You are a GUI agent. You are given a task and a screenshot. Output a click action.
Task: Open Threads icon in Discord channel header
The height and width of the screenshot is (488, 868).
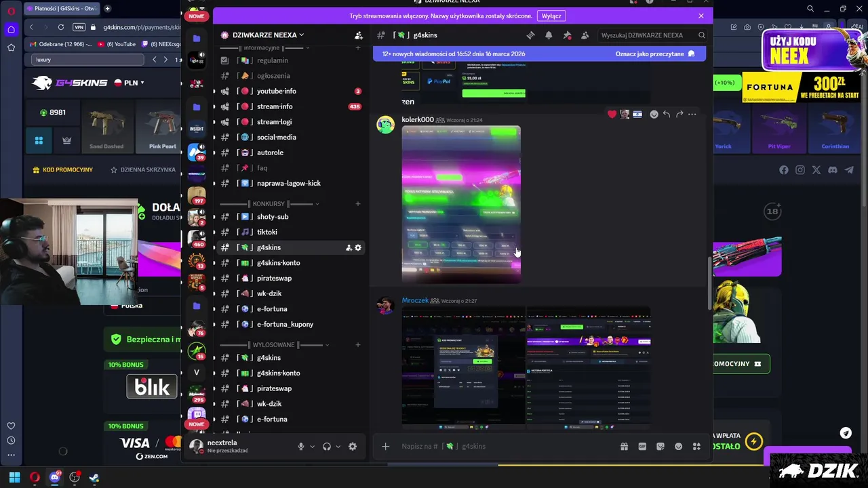[531, 35]
